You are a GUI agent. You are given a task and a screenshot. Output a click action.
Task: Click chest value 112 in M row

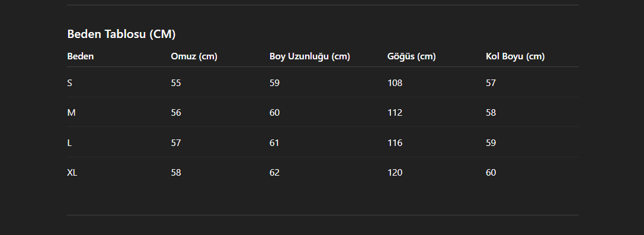(x=395, y=113)
